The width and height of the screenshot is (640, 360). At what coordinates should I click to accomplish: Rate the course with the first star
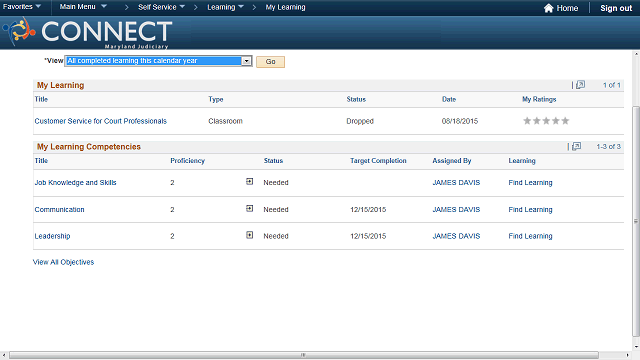[x=527, y=120]
